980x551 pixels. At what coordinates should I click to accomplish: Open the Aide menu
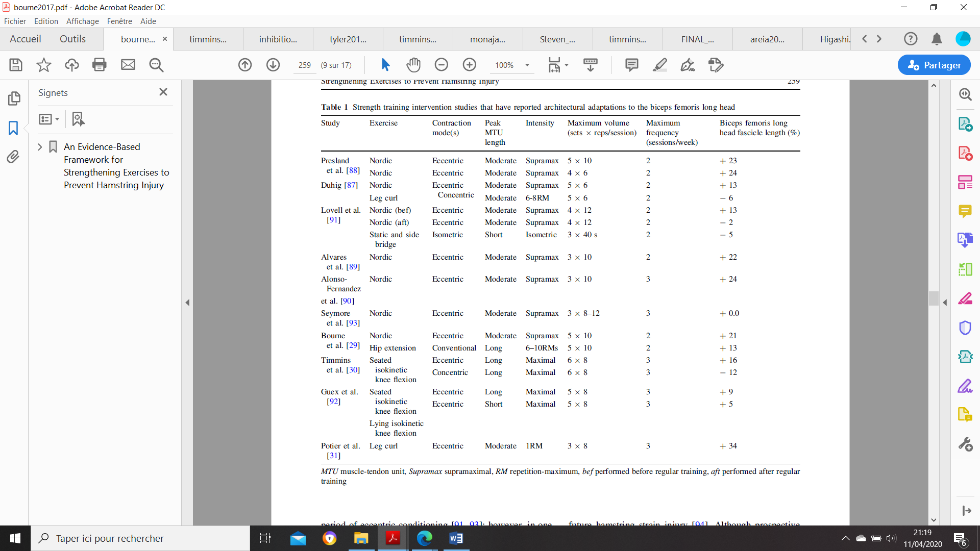coord(148,21)
